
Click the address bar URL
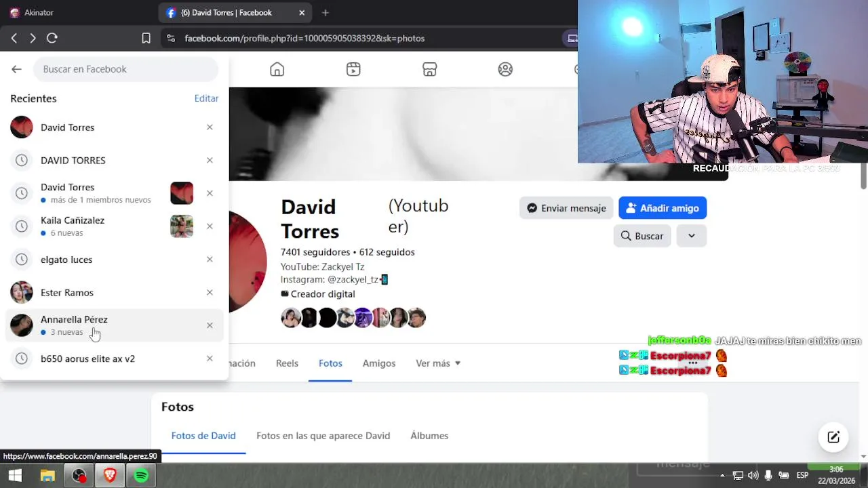coord(304,39)
